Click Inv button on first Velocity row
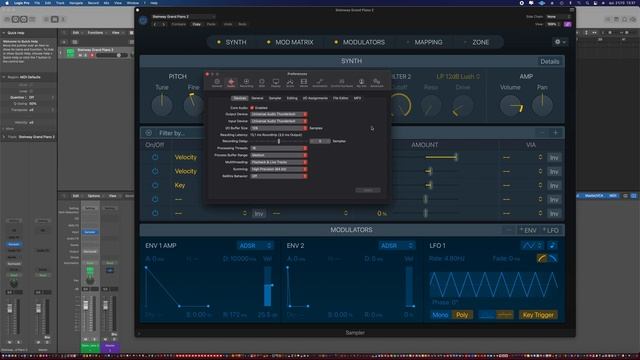Viewport: 640px width, 360px height. [554, 158]
